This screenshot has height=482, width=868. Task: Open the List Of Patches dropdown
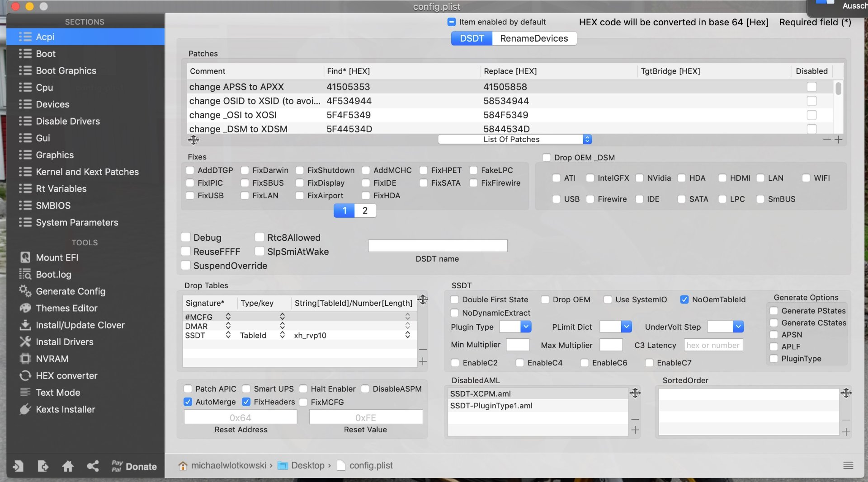pos(514,140)
